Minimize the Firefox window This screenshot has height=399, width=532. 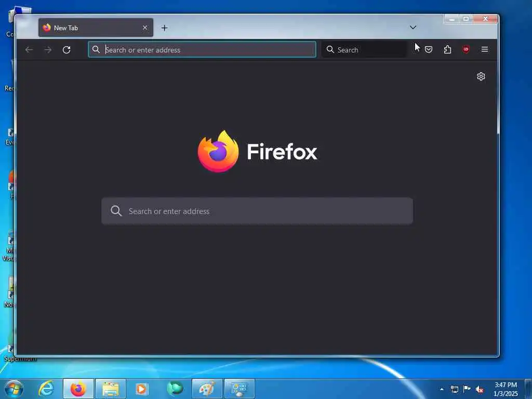point(451,19)
